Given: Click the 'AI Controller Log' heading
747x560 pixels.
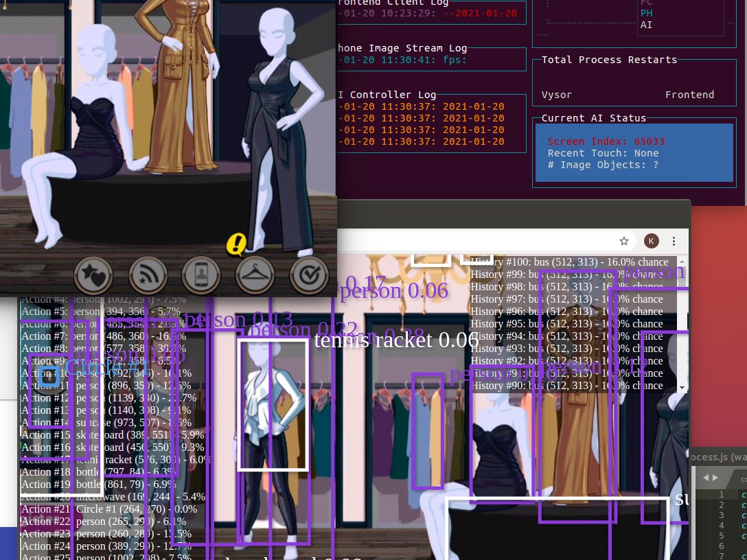Looking at the screenshot, I should [387, 95].
